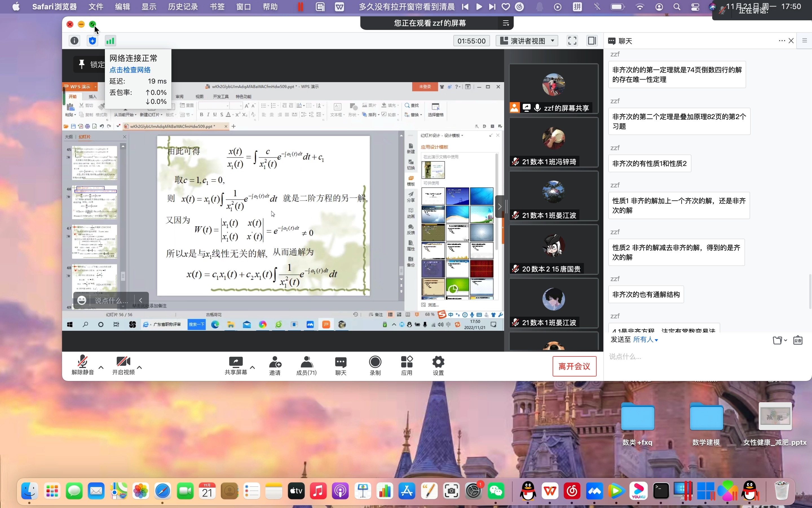Open the 成员(71) participants list

click(x=306, y=365)
